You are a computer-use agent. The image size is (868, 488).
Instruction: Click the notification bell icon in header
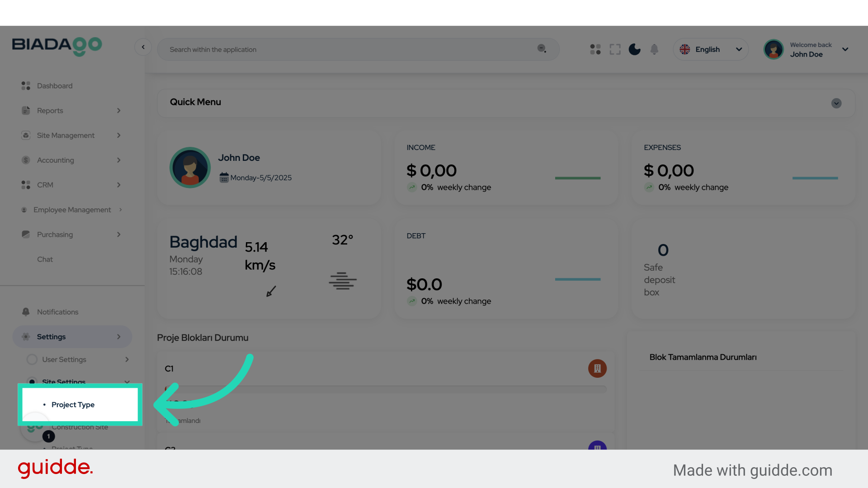pos(654,49)
